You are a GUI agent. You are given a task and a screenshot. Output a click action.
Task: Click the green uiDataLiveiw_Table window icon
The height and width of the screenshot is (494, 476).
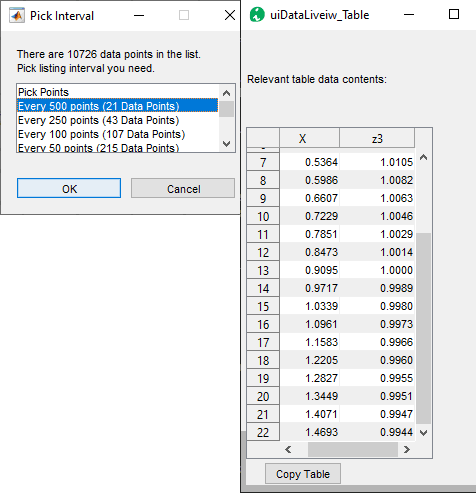pos(257,15)
